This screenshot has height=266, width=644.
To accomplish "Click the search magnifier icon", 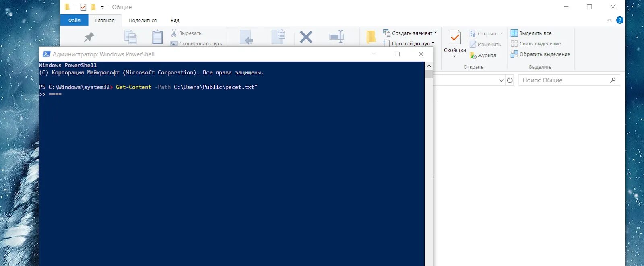I will coord(613,80).
